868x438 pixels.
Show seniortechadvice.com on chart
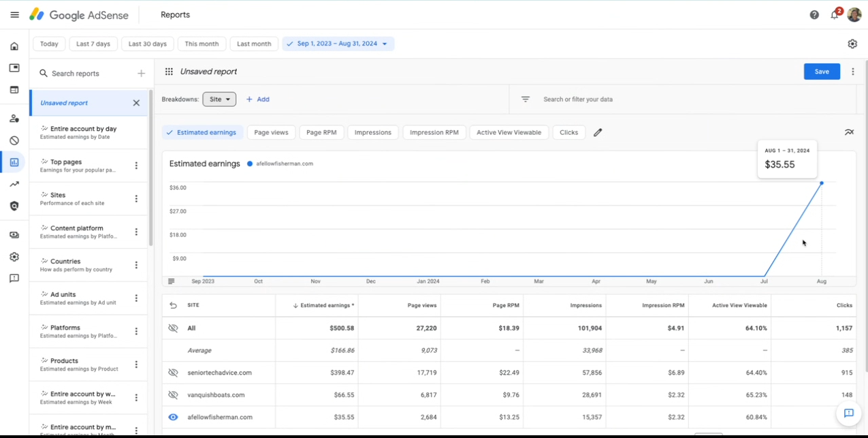[173, 373]
